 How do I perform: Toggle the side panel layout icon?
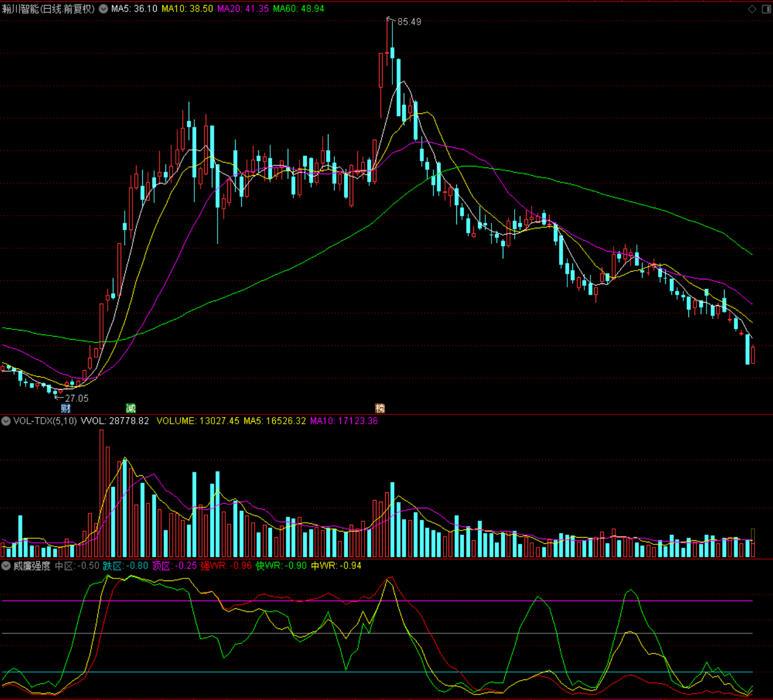pyautogui.click(x=766, y=9)
